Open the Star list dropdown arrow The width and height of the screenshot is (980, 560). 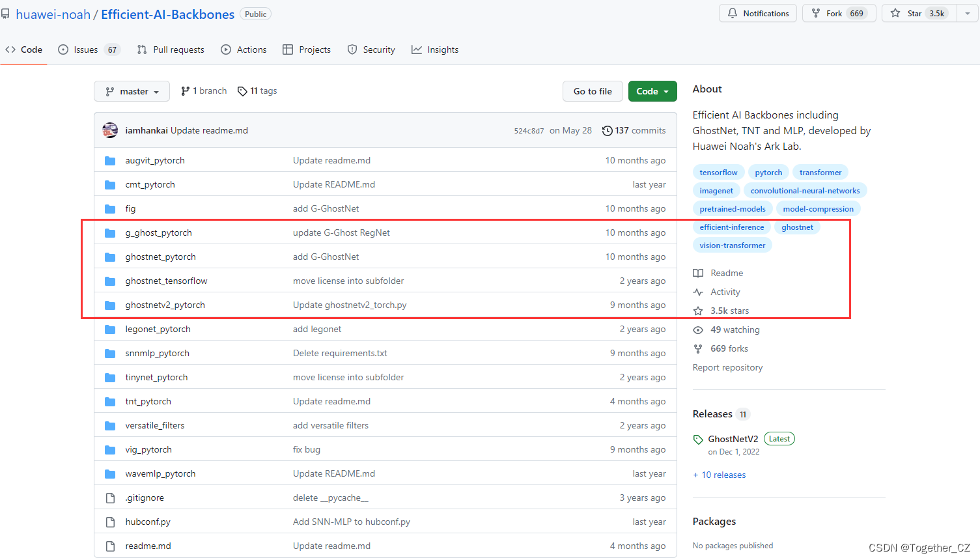click(x=968, y=14)
